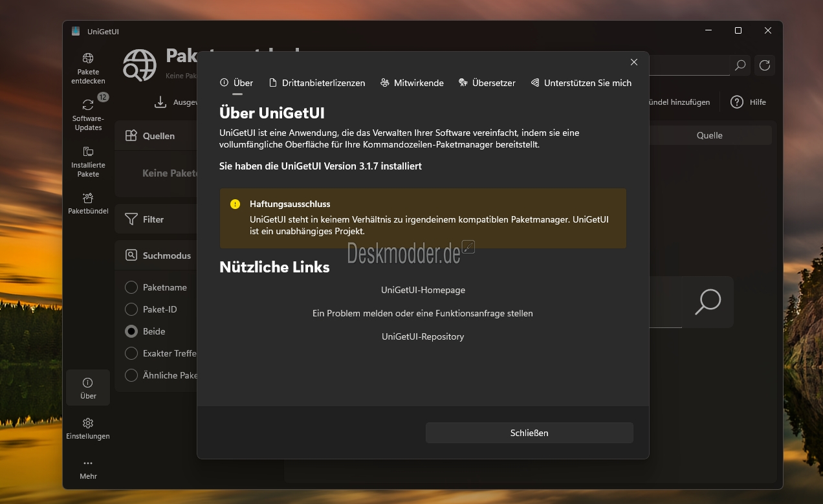Viewport: 823px width, 504px height.
Task: Open Hilfe
Action: (x=749, y=102)
